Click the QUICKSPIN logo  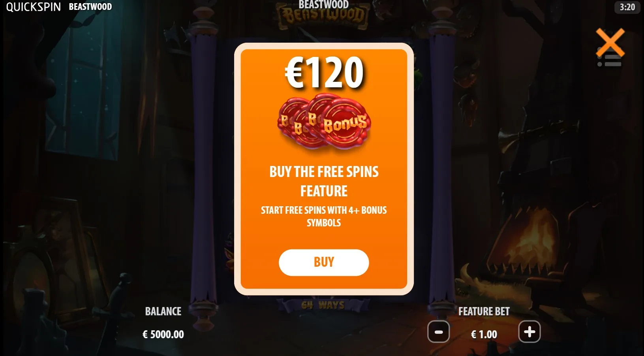click(x=34, y=7)
